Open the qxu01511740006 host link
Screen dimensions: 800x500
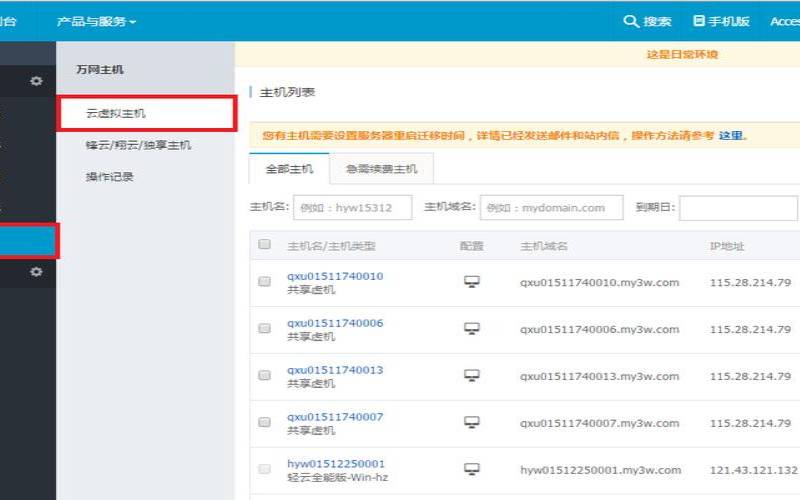coord(335,323)
